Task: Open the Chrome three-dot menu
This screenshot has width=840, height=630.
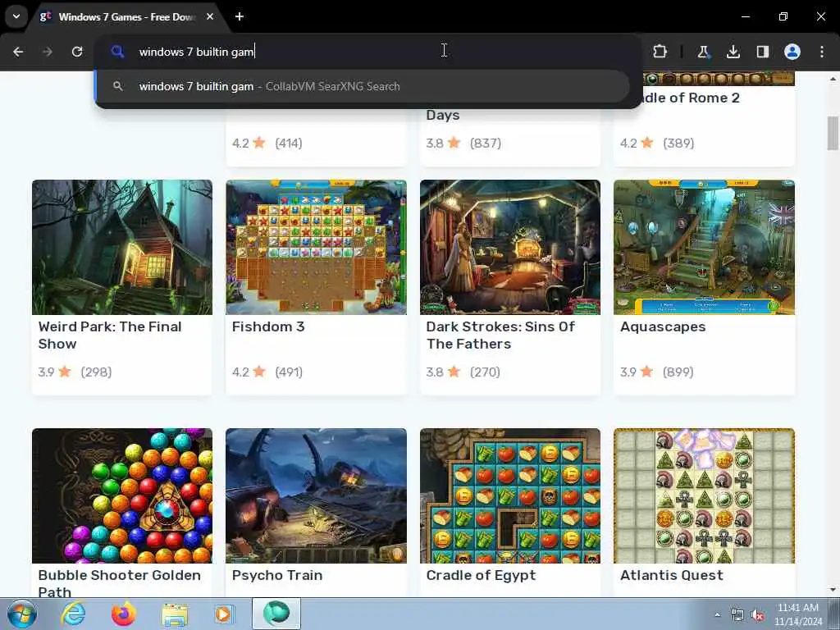Action: 822,52
